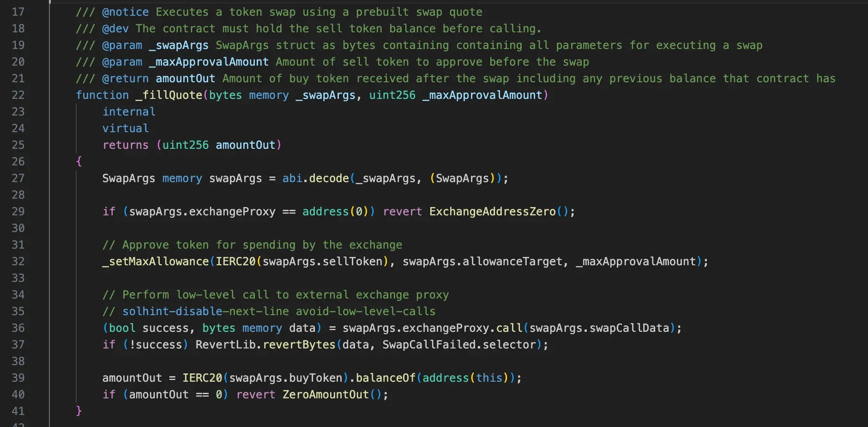The height and width of the screenshot is (427, 868).
Task: Click the 'virtual' modifier keyword
Action: [126, 128]
